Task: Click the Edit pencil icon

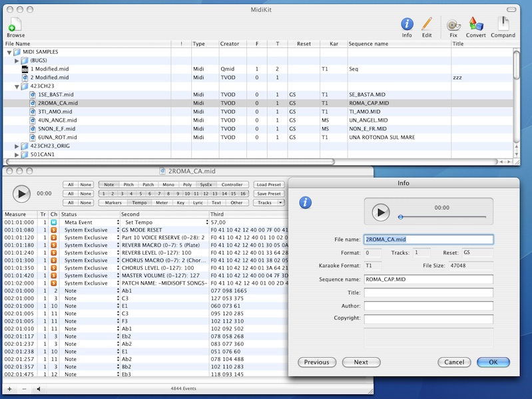Action: click(x=427, y=25)
